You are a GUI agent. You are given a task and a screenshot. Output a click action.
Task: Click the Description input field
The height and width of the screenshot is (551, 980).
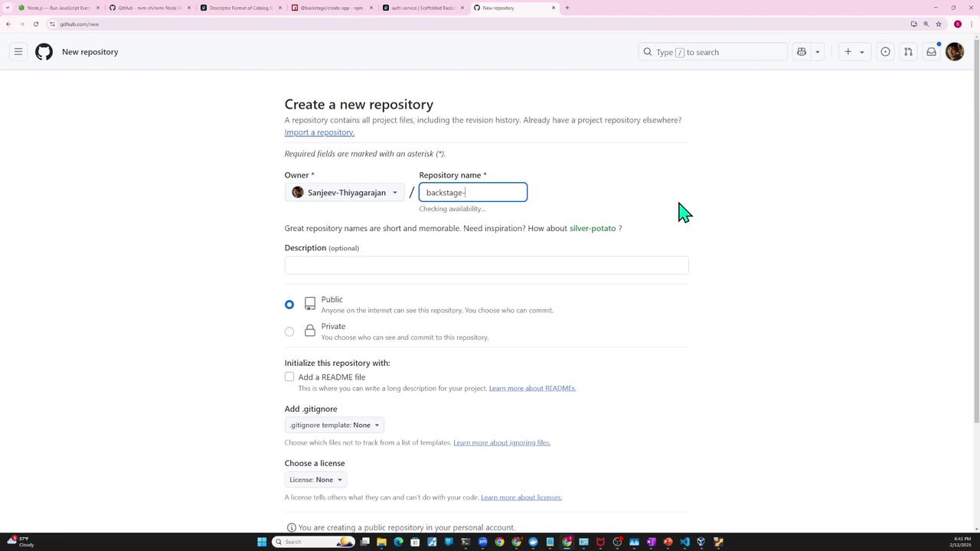coord(486,265)
